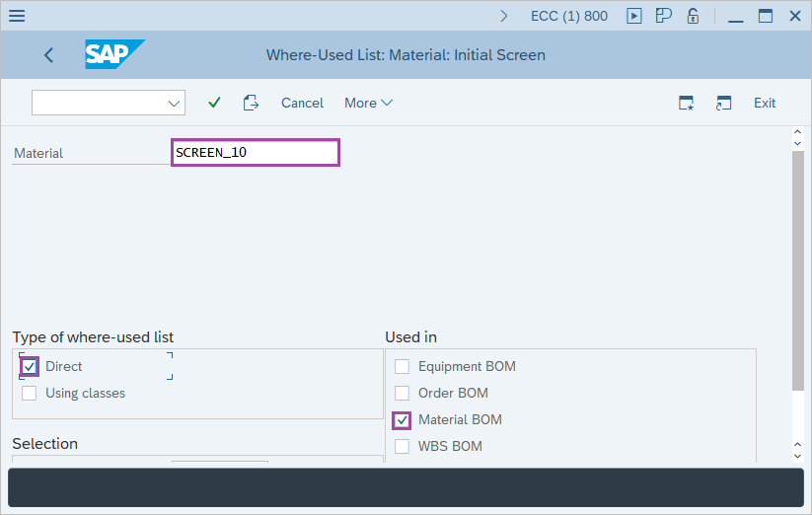This screenshot has width=812, height=515.
Task: Uncheck the Direct checkbox
Action: pyautogui.click(x=29, y=366)
